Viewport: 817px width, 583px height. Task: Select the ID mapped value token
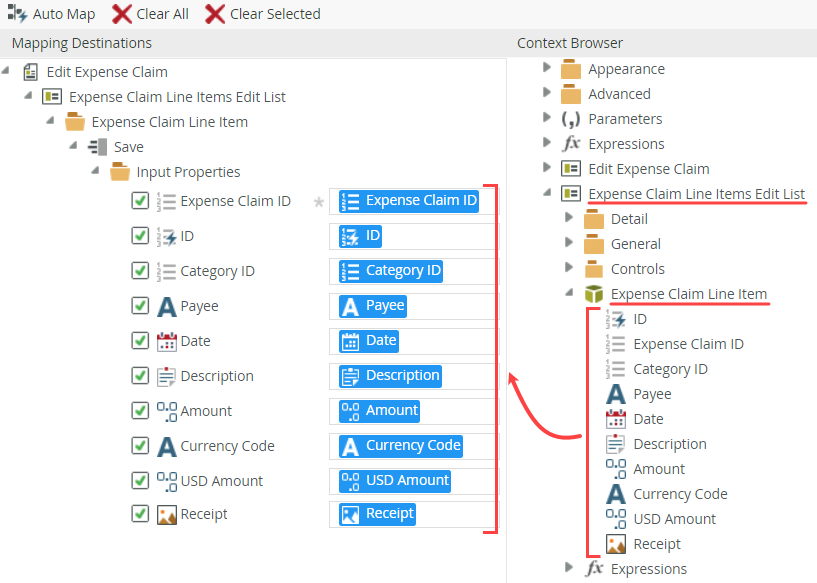tap(361, 236)
